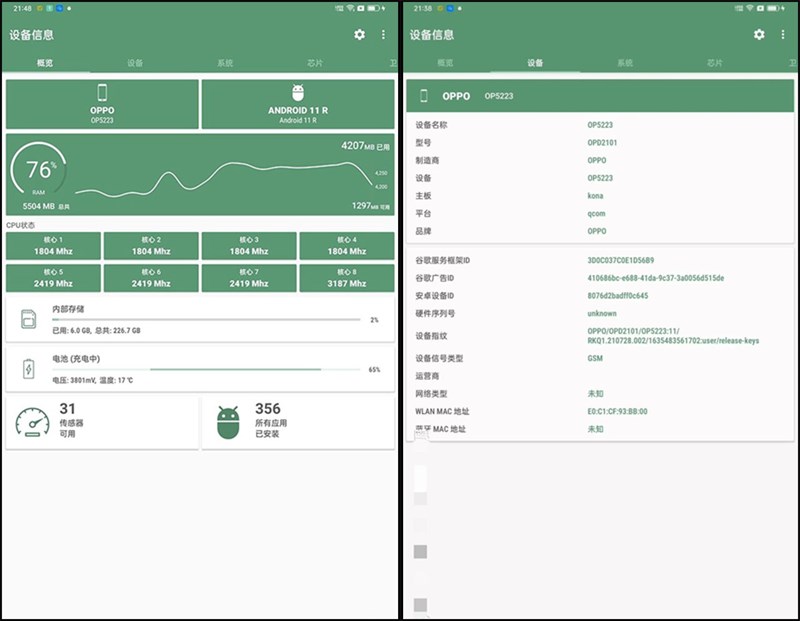800x621 pixels.
Task: Select 系统 tab in left screen
Action: 225,63
